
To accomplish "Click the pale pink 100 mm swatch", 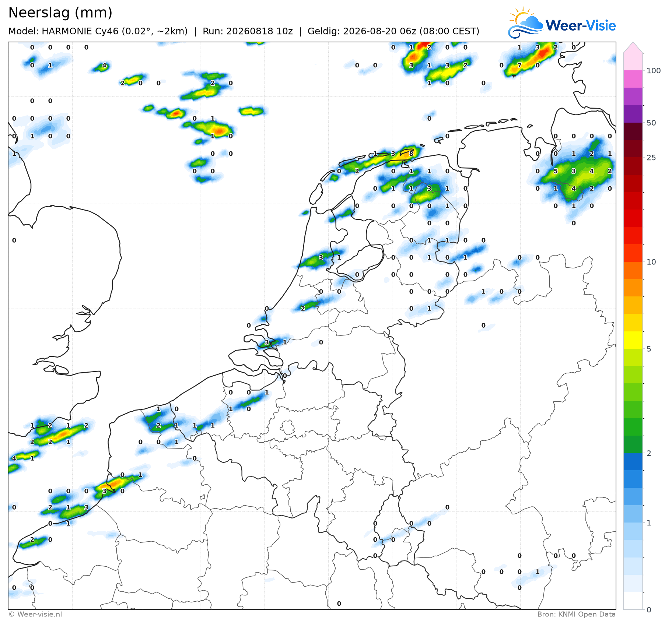I will click(633, 62).
